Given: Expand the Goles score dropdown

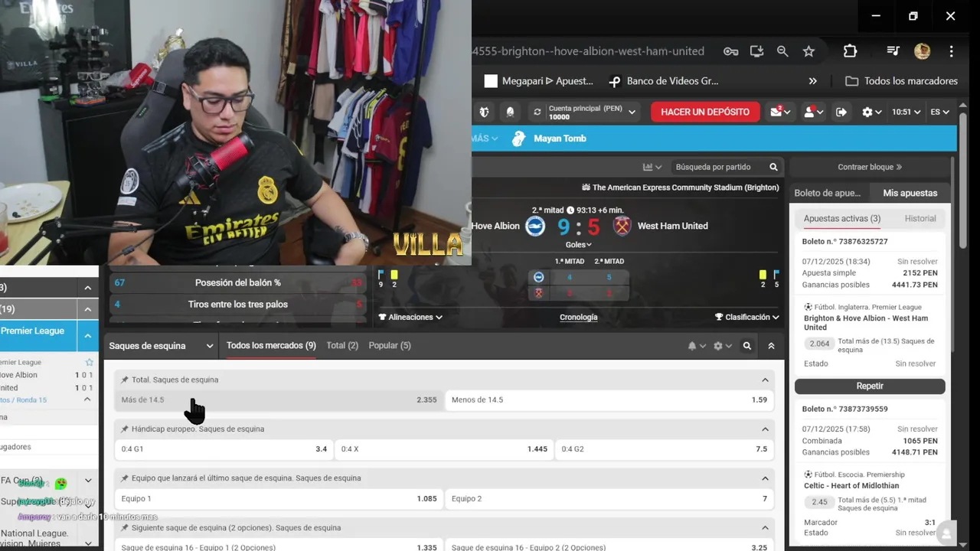Looking at the screenshot, I should click(579, 245).
